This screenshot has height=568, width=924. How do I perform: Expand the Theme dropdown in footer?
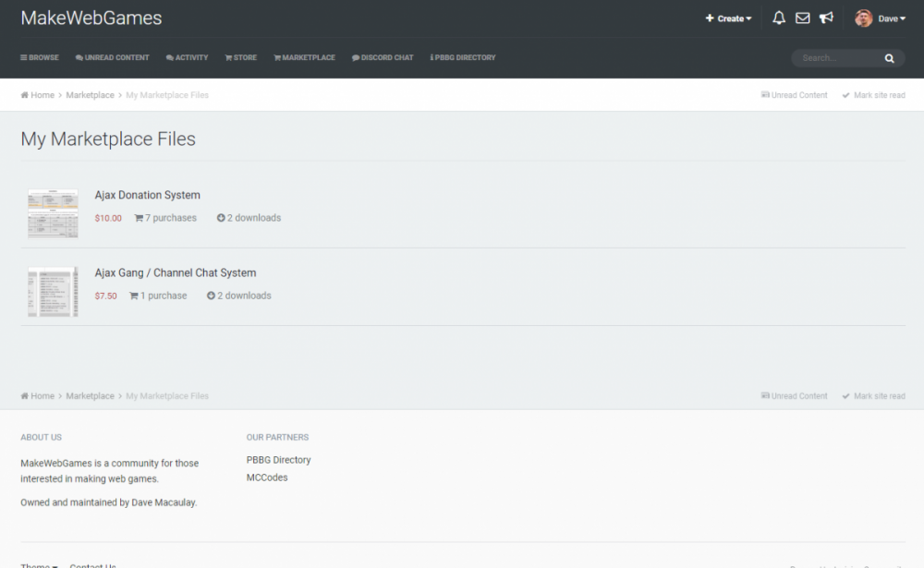click(x=39, y=565)
